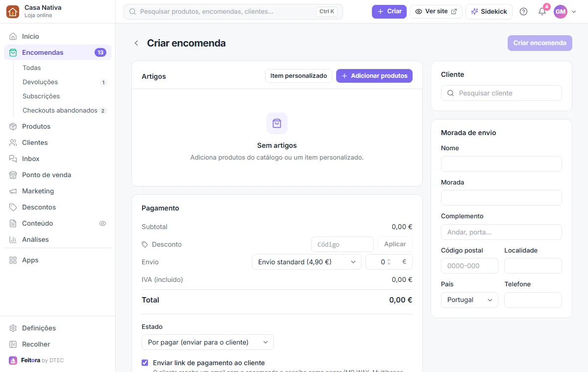Click the magnifier icon in Pesquisar cliente
Viewport: 588px width, 372px height.
point(451,93)
